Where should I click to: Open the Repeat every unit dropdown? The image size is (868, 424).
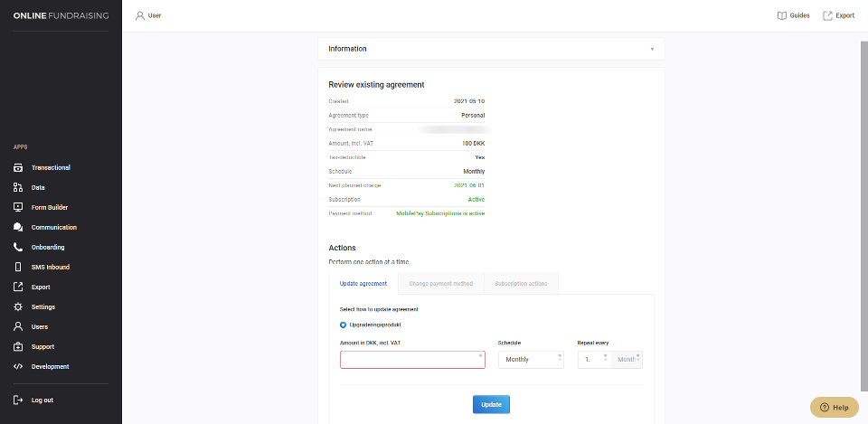click(627, 360)
